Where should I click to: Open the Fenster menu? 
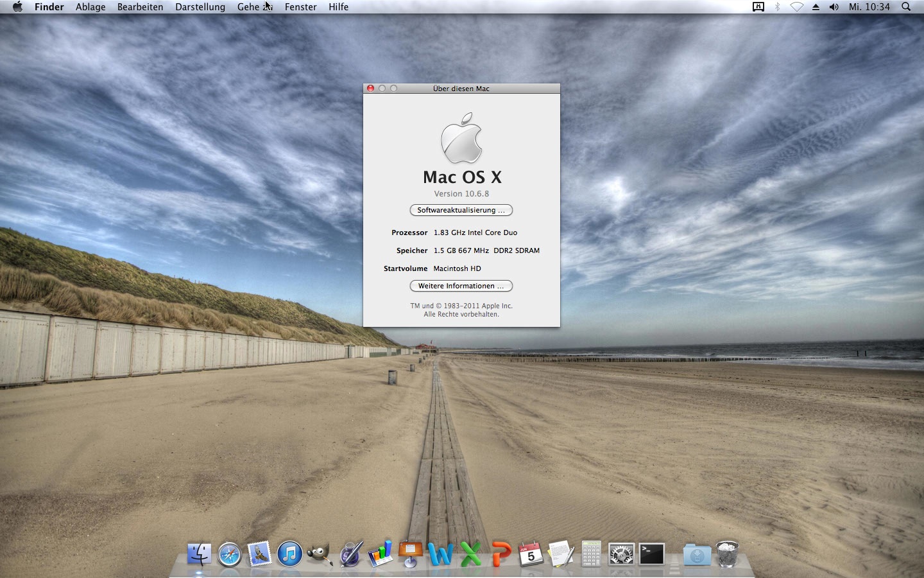(x=301, y=7)
